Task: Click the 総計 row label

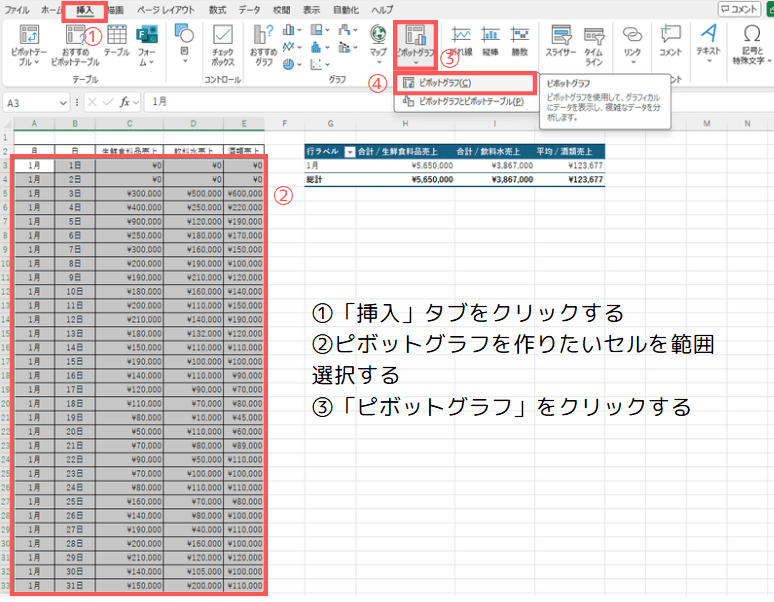Action: coord(314,180)
